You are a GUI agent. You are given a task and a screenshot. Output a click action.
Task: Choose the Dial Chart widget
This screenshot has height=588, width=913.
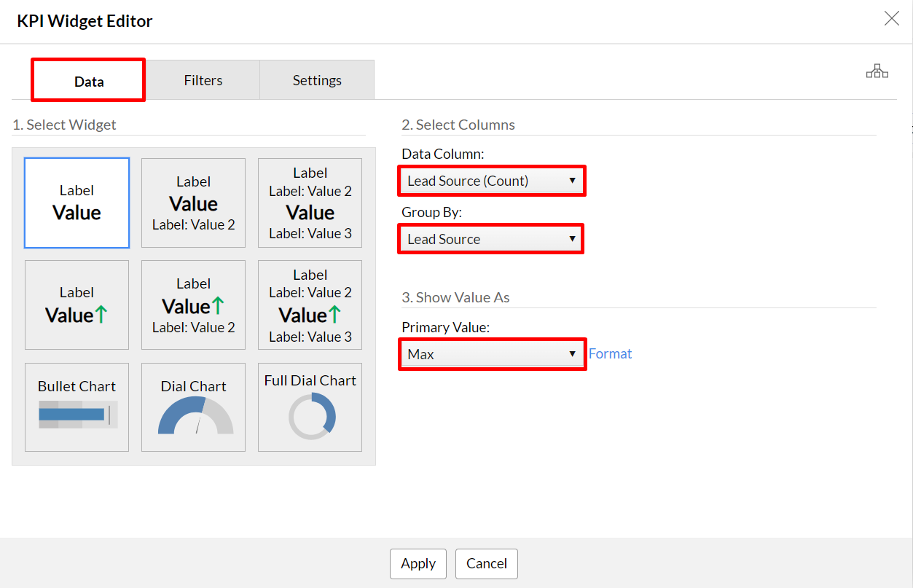(x=193, y=407)
